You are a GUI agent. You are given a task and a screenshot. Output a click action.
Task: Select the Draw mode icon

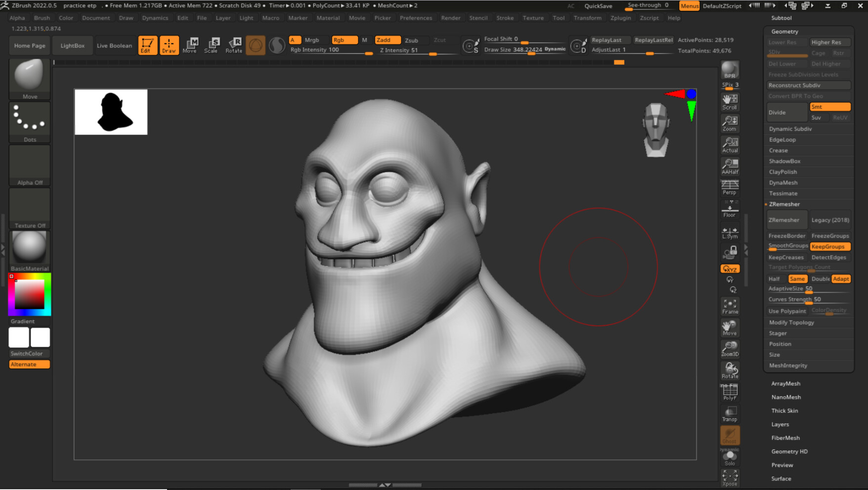(x=169, y=45)
